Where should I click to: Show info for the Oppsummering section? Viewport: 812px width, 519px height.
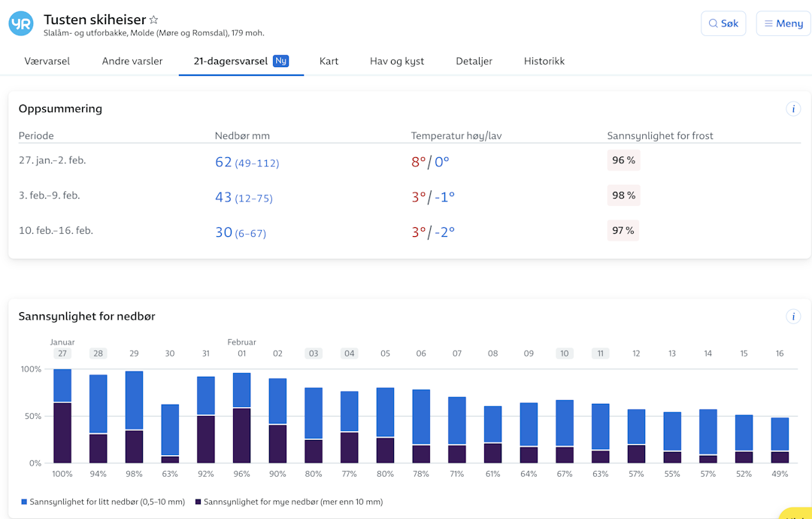[792, 109]
